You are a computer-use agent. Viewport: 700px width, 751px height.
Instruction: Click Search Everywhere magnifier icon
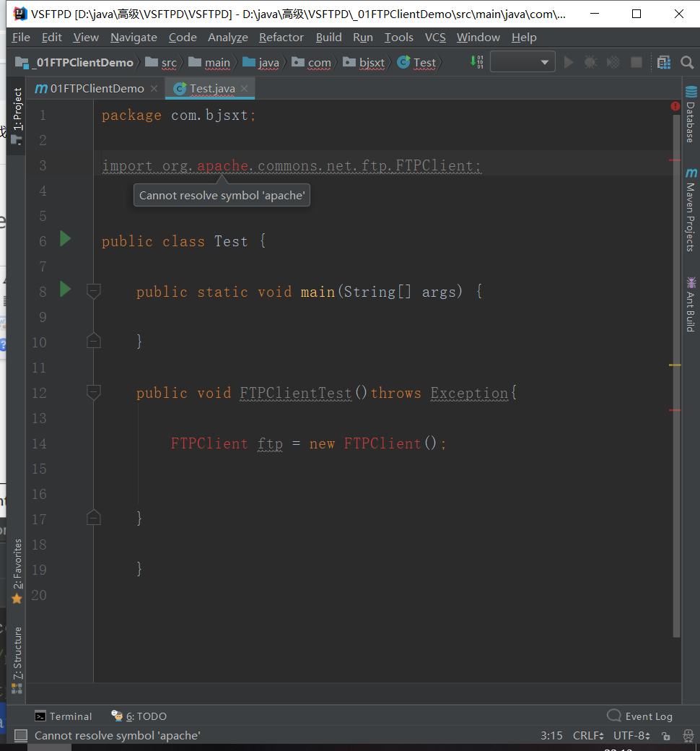coord(687,63)
